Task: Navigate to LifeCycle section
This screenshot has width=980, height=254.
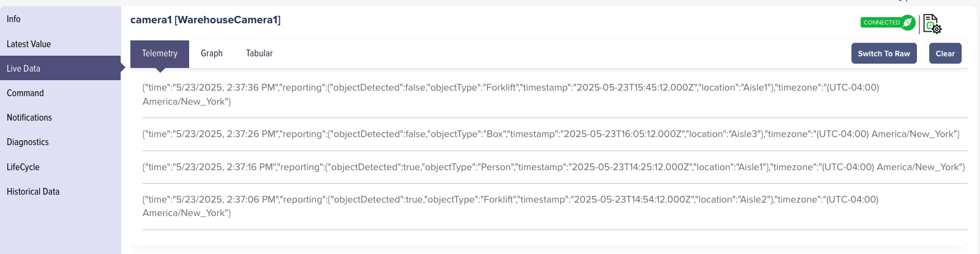Action: pyautogui.click(x=23, y=167)
